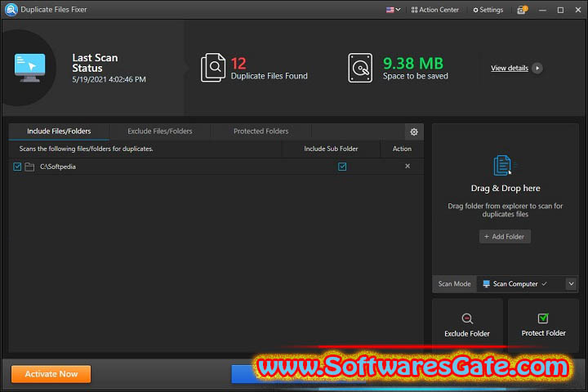Click the Protect Folder button
Image resolution: width=588 pixels, height=392 pixels.
[x=543, y=325]
